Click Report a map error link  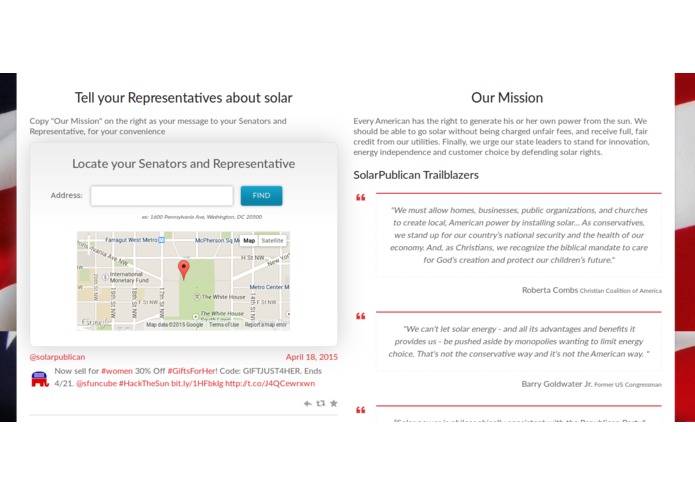[266, 325]
